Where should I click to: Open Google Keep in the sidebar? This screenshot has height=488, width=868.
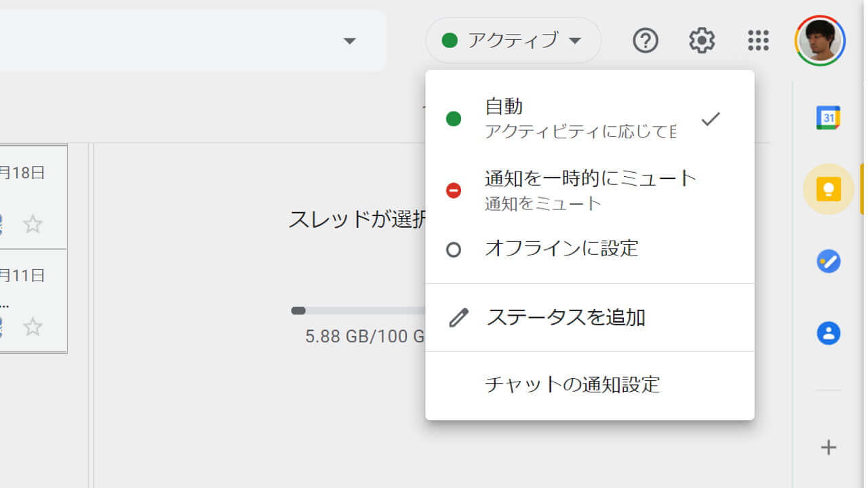click(x=828, y=189)
